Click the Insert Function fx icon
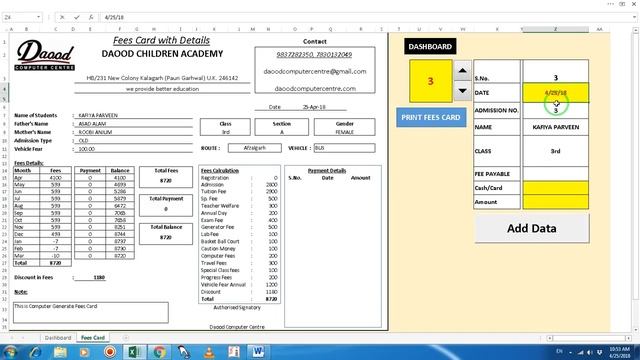The image size is (640, 360). [x=91, y=17]
